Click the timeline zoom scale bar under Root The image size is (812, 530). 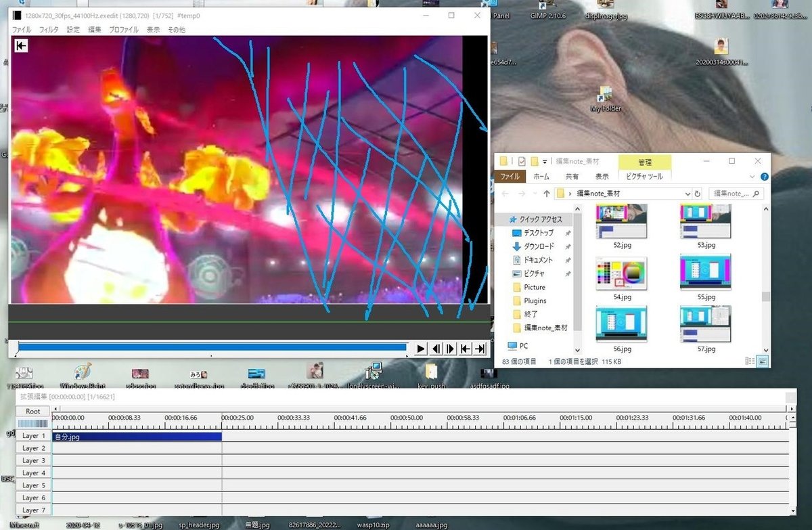[33, 424]
